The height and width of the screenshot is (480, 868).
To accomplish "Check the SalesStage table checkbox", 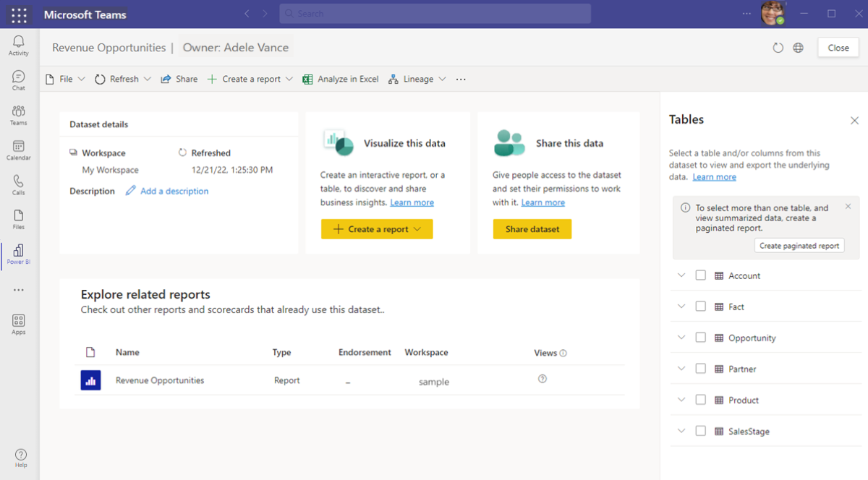I will click(x=700, y=431).
